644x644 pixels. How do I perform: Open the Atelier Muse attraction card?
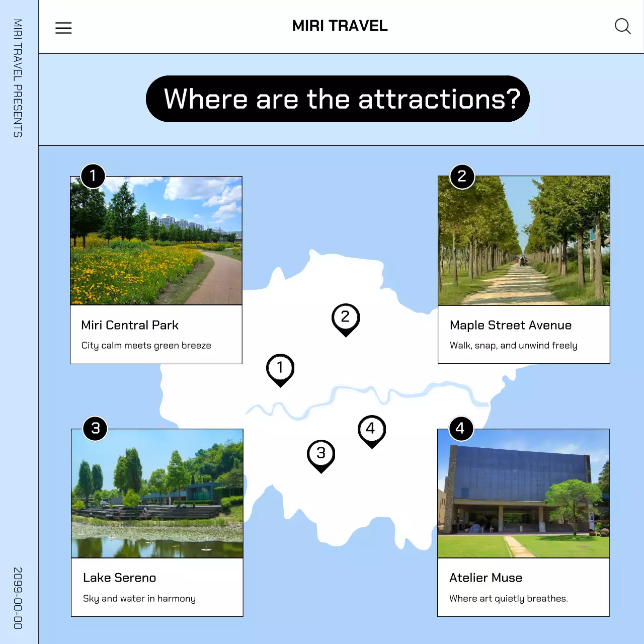click(x=523, y=522)
